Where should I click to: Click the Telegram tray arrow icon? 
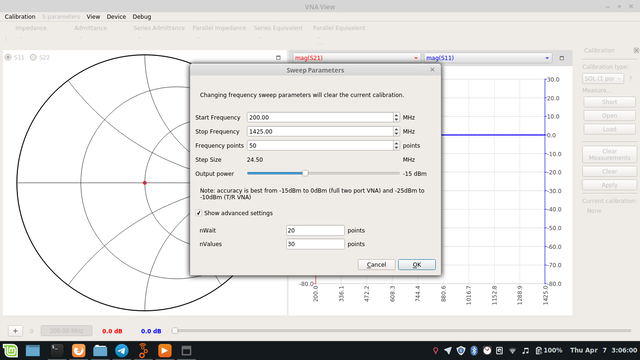448,350
